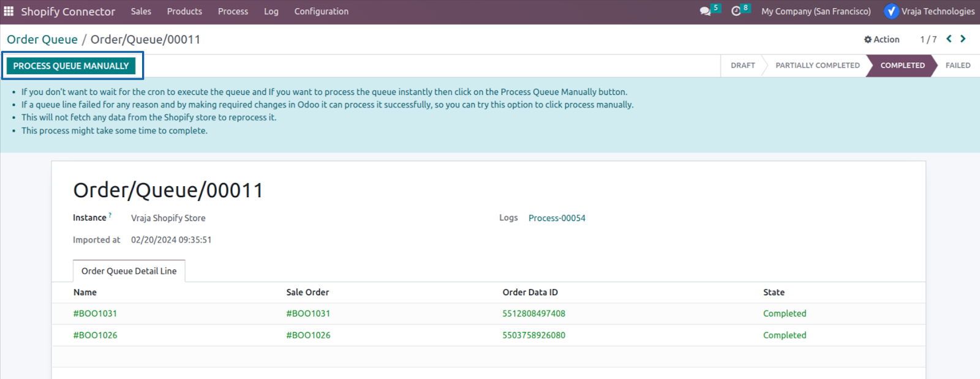Open the Action gear menu

(881, 39)
